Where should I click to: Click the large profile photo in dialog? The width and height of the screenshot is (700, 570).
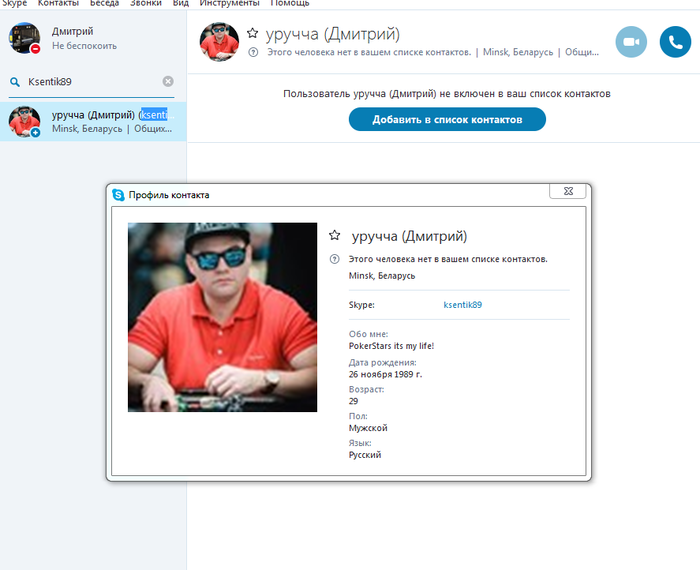[x=222, y=317]
